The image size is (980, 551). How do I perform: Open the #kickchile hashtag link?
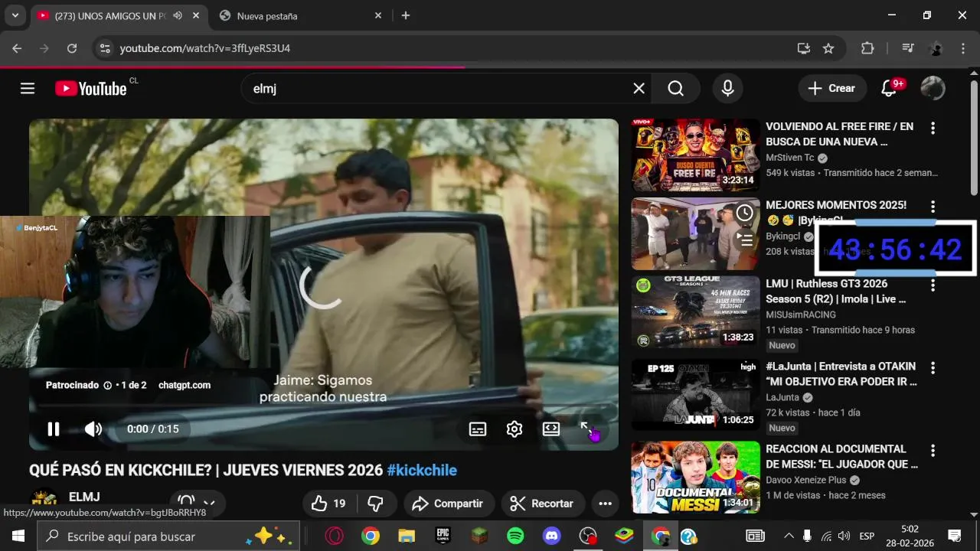coord(422,471)
